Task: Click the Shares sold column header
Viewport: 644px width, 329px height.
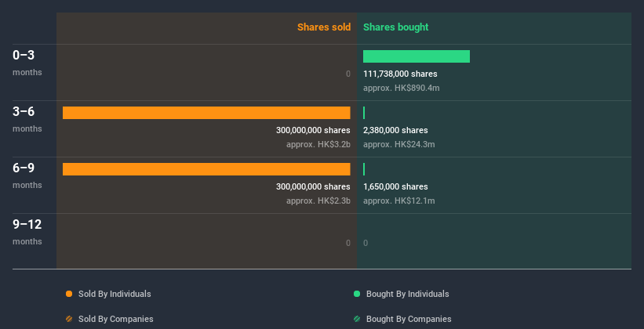Action: (324, 27)
